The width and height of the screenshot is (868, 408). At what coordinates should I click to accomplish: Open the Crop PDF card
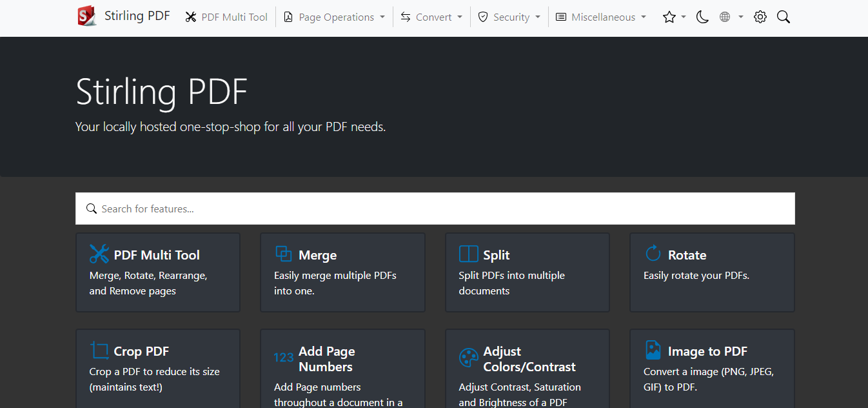158,369
